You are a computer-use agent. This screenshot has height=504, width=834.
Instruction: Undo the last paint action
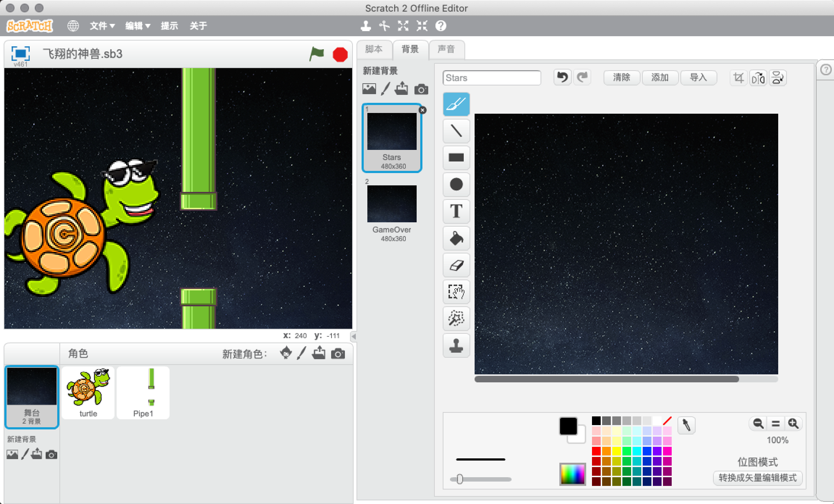pos(563,77)
